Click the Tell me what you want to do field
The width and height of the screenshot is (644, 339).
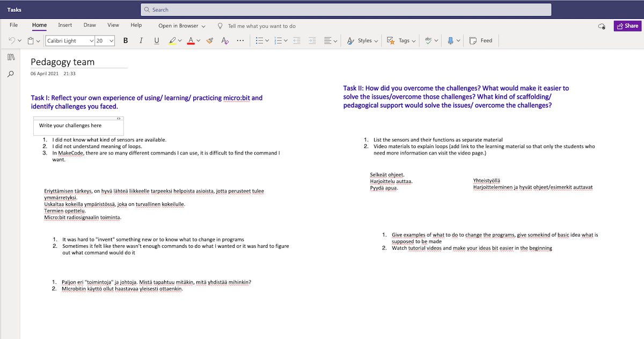pos(262,26)
